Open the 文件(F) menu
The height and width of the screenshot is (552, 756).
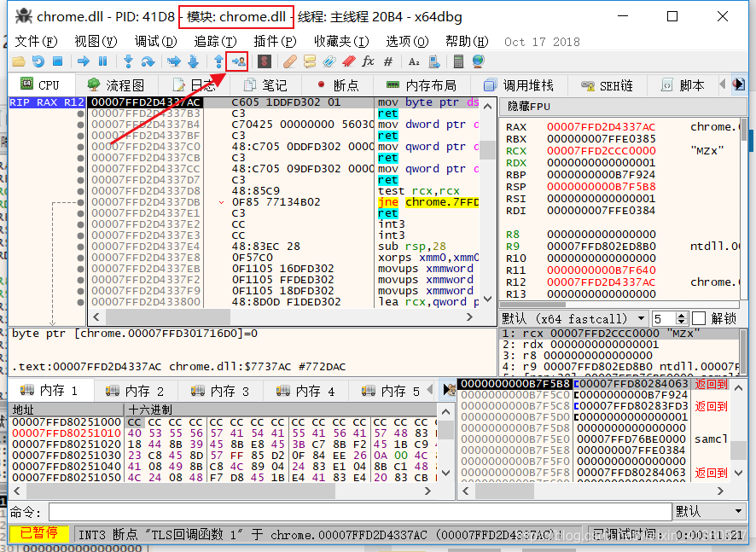coord(36,42)
